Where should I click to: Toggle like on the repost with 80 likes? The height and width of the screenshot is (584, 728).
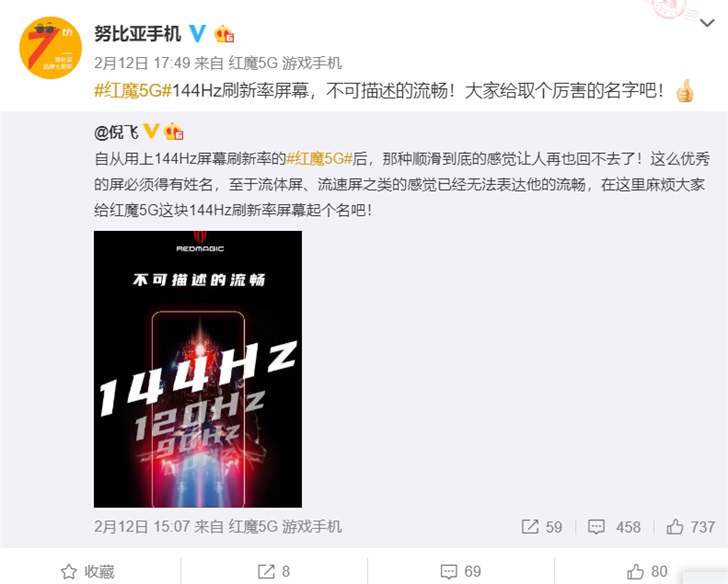pyautogui.click(x=647, y=571)
